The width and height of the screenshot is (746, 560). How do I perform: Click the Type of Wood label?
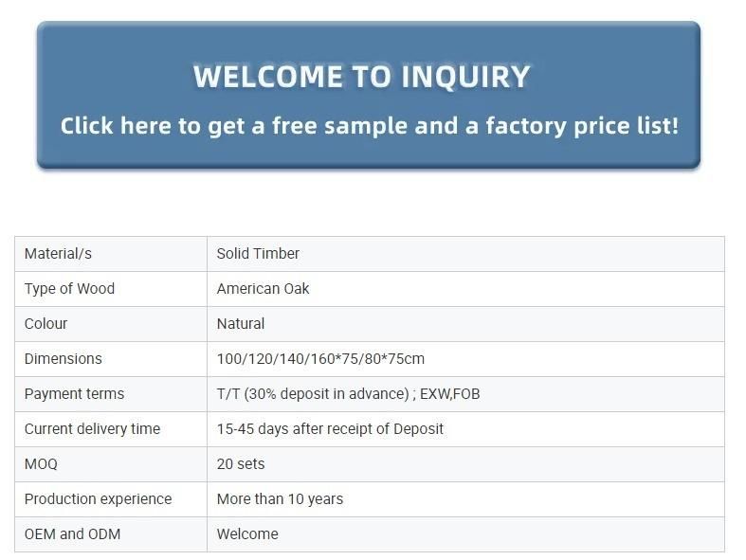69,289
